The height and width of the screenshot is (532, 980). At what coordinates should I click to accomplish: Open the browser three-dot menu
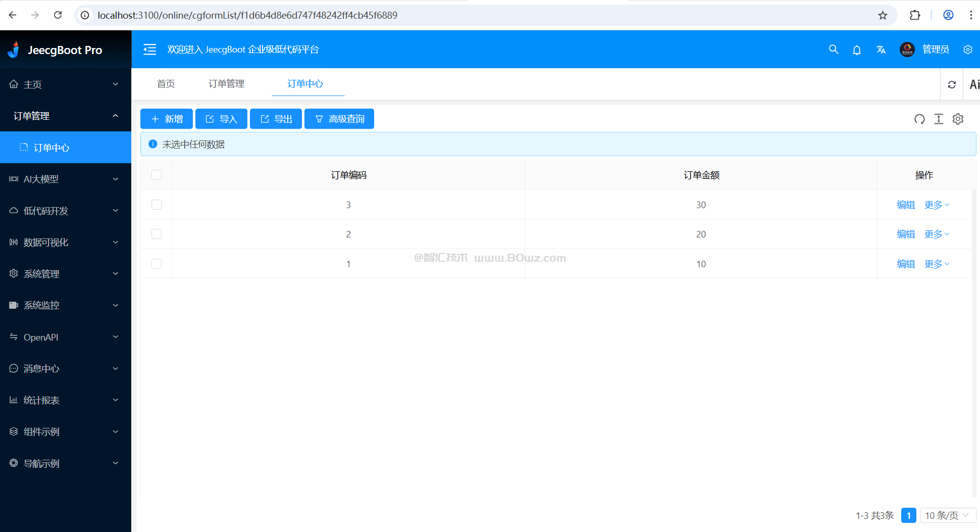point(971,15)
